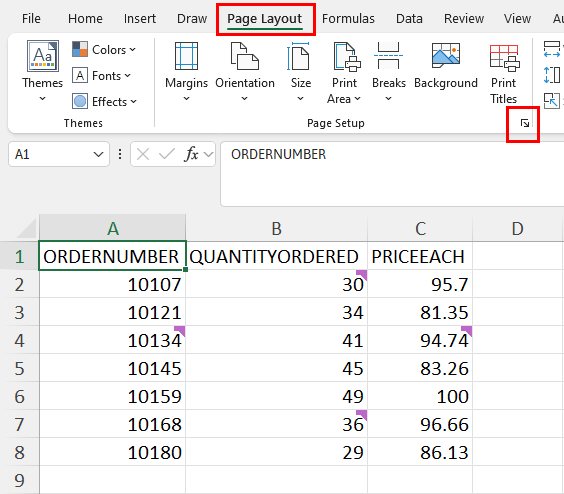The height and width of the screenshot is (494, 564).
Task: Open the Print Area icon
Action: point(346,56)
